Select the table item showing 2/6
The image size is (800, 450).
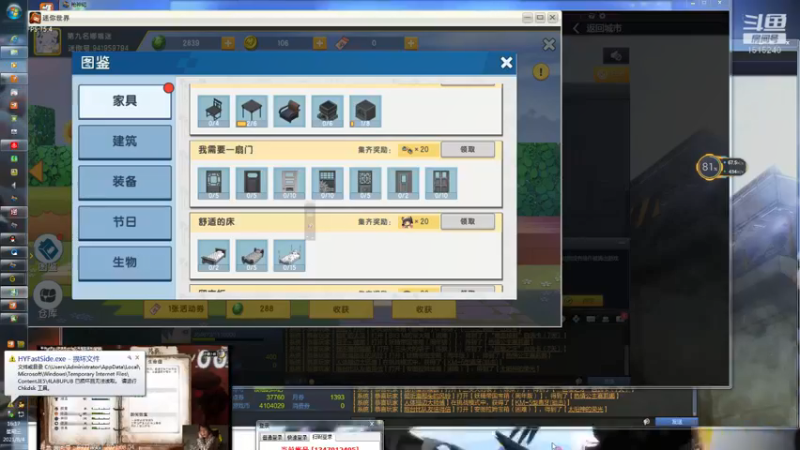coord(252,111)
